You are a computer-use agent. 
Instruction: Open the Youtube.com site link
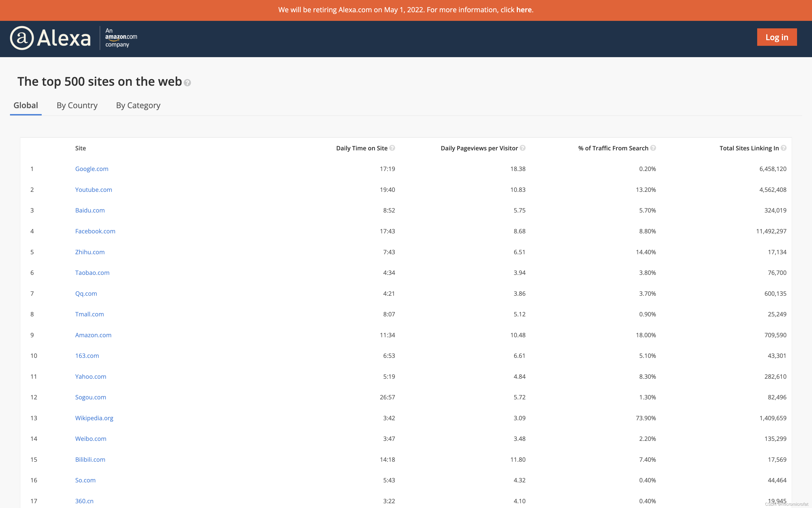pyautogui.click(x=94, y=190)
